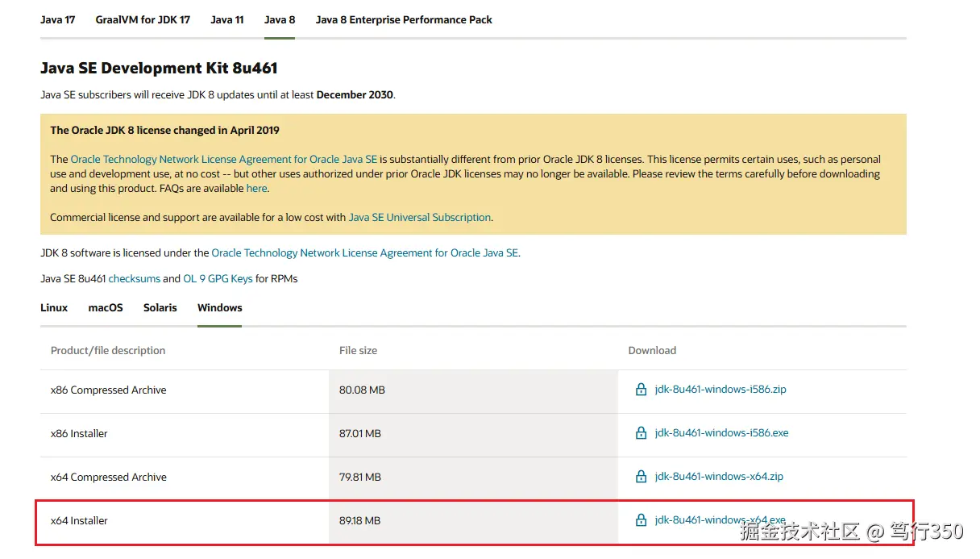Download jdk-8u461-windows-i586.exe

coord(722,433)
